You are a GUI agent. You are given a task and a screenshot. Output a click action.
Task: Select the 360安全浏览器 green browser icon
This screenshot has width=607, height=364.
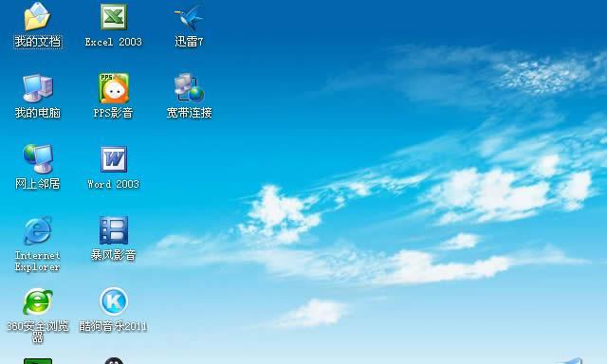pyautogui.click(x=38, y=301)
